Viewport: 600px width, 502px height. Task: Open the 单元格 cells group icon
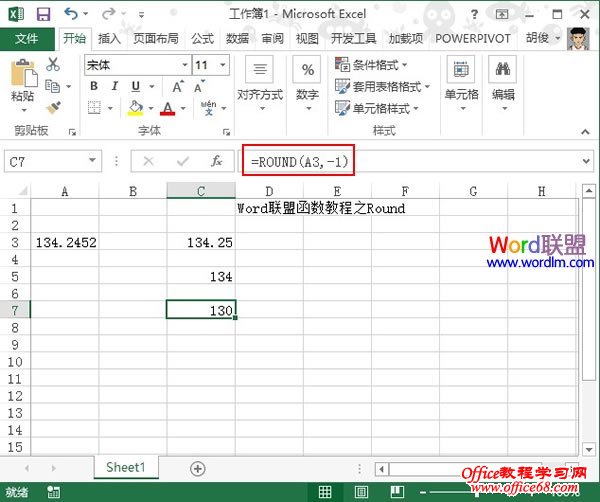coord(461,69)
